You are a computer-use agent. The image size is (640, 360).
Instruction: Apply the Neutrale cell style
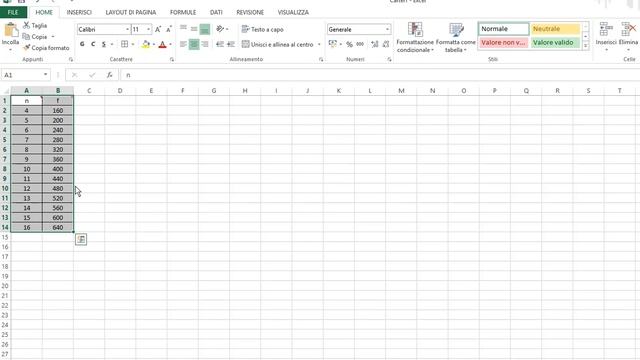(555, 29)
